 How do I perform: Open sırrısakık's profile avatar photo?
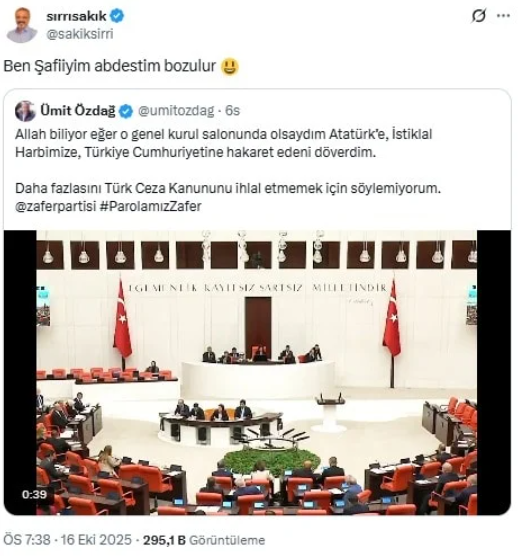pyautogui.click(x=22, y=25)
